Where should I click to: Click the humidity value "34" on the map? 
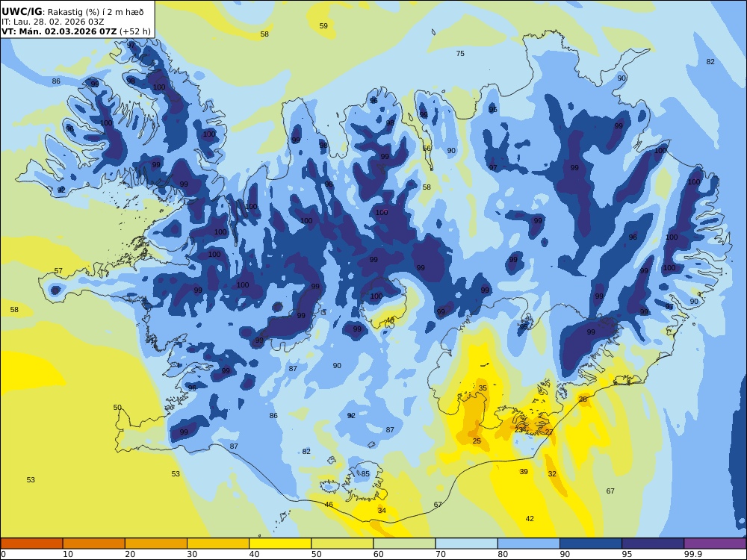pyautogui.click(x=382, y=511)
